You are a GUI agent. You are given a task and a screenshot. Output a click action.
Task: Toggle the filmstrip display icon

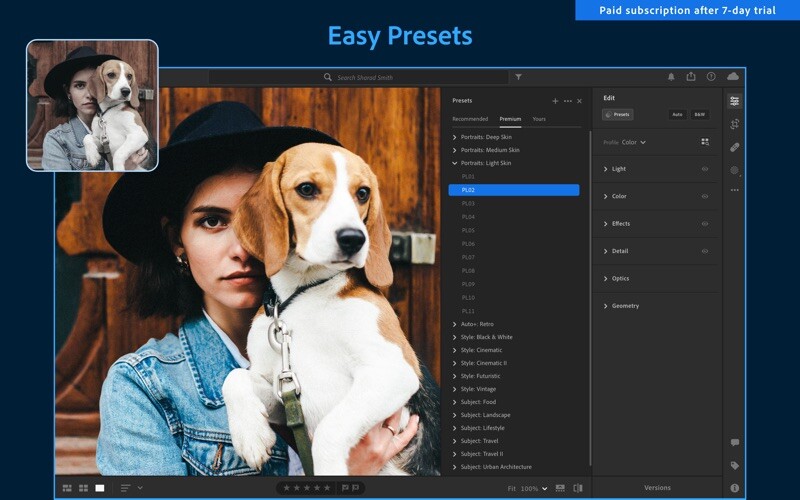click(560, 488)
